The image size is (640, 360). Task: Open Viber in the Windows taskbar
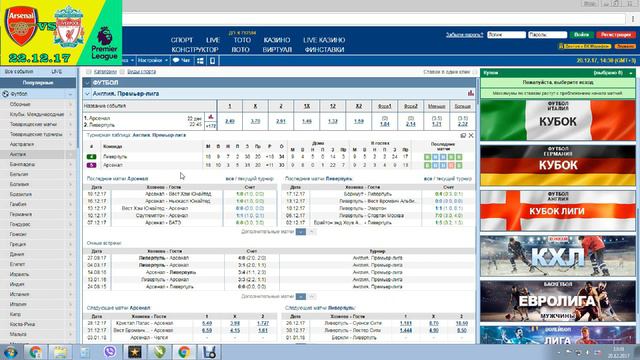click(109, 351)
